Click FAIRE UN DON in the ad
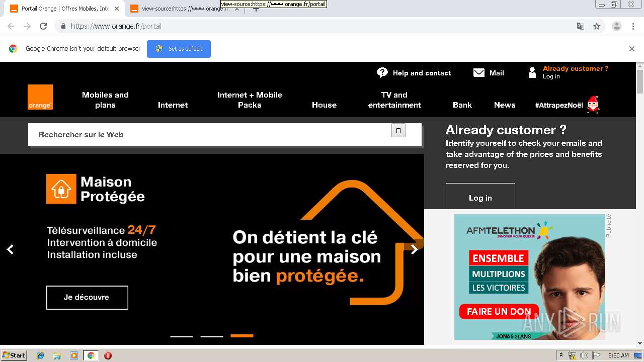 (499, 311)
